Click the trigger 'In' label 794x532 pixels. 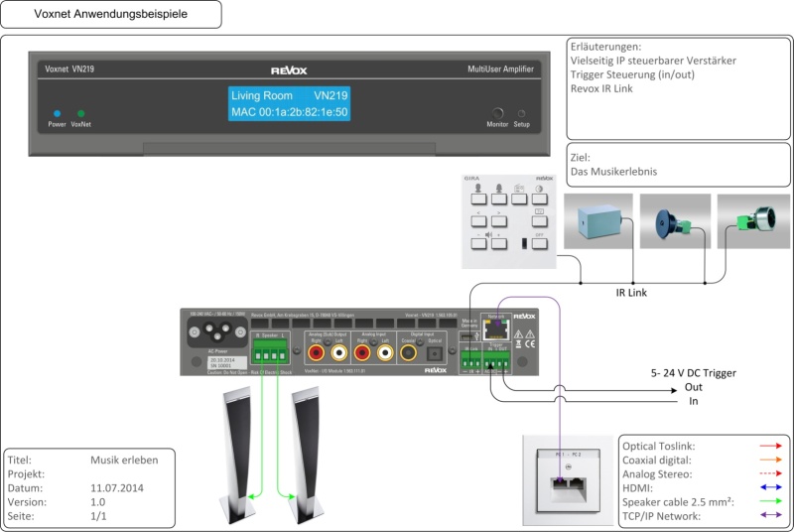pyautogui.click(x=693, y=401)
